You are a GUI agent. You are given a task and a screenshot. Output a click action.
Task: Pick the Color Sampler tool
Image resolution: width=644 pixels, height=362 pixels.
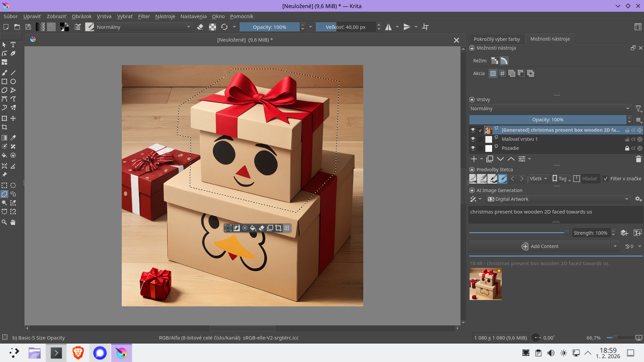13,138
